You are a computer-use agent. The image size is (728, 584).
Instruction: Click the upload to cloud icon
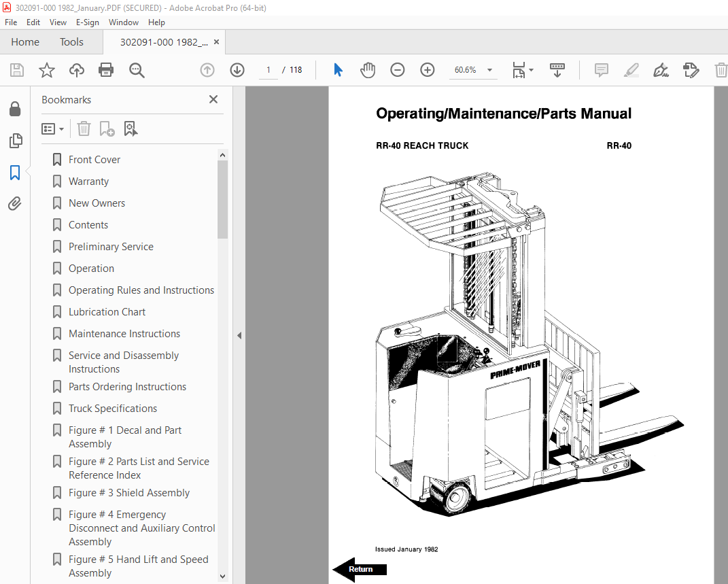pyautogui.click(x=77, y=70)
